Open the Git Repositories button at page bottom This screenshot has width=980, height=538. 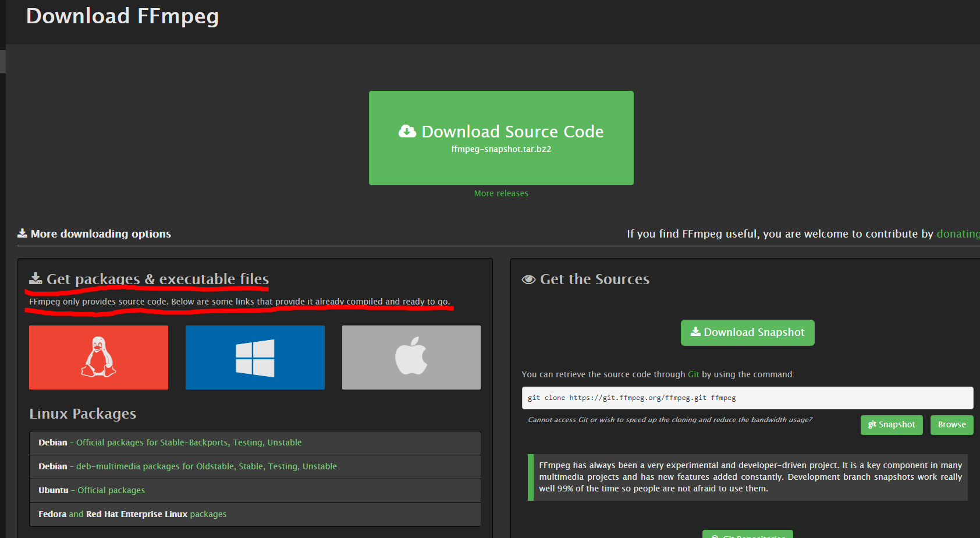[747, 535]
